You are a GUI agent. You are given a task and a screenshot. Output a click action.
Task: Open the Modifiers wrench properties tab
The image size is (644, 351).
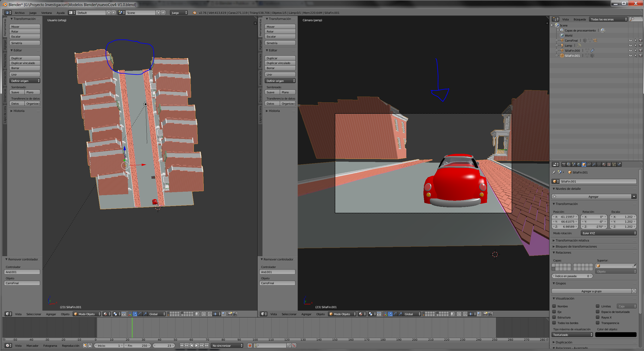pos(594,164)
